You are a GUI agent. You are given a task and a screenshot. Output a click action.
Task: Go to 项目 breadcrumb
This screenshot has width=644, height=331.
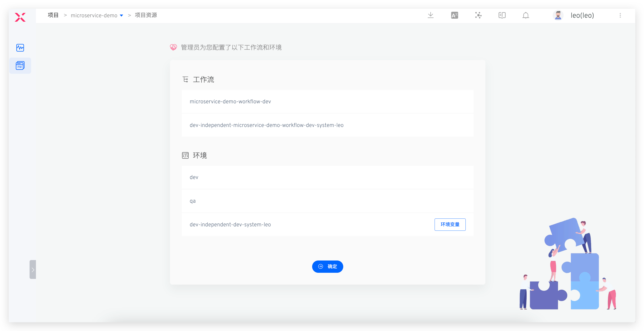(53, 15)
